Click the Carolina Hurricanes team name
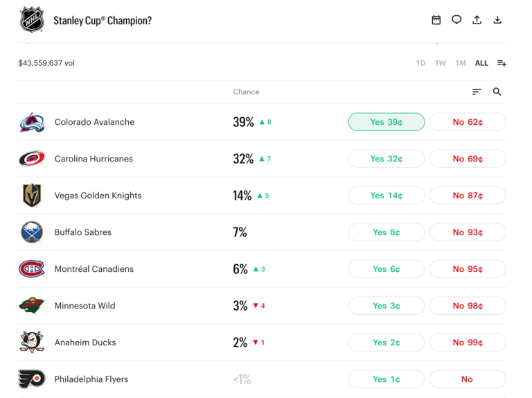532x398 pixels. 94,159
